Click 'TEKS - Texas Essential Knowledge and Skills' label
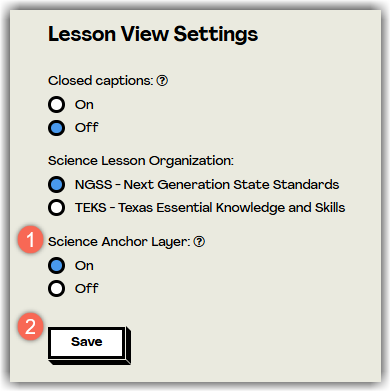 click(210, 208)
